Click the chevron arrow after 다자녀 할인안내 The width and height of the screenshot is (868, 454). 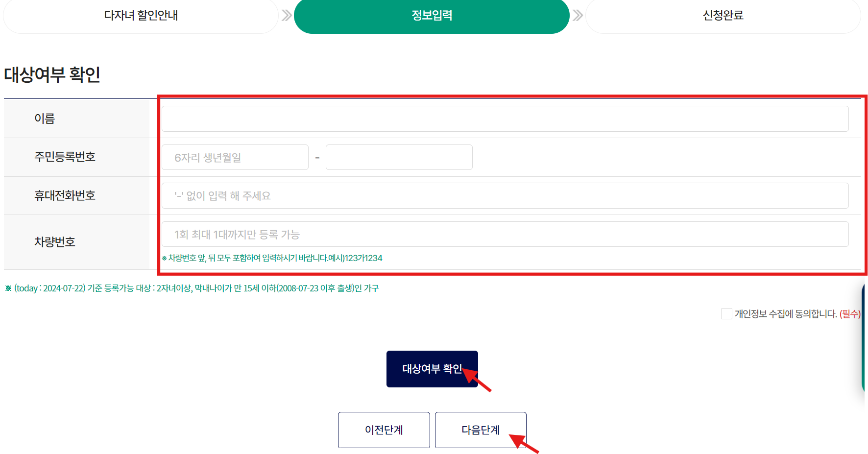coord(287,15)
